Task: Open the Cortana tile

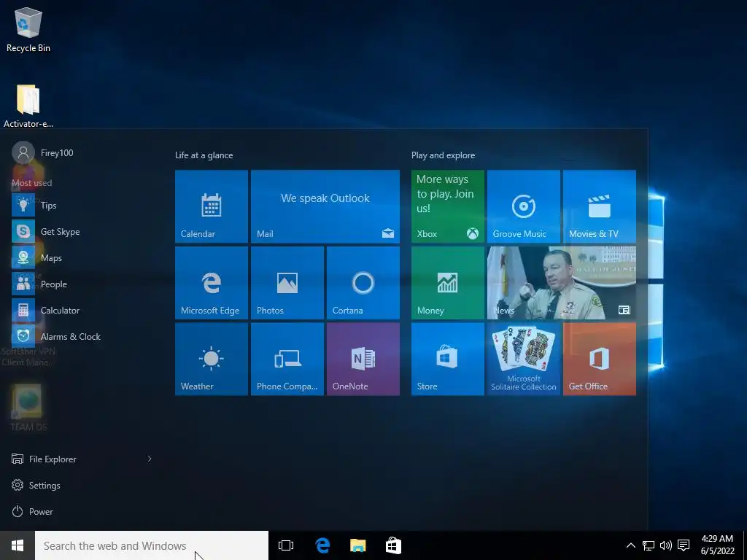Action: tap(363, 282)
